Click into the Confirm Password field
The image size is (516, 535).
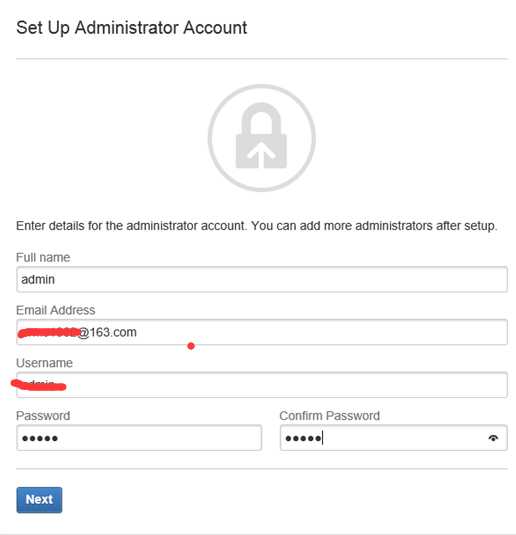tap(393, 438)
